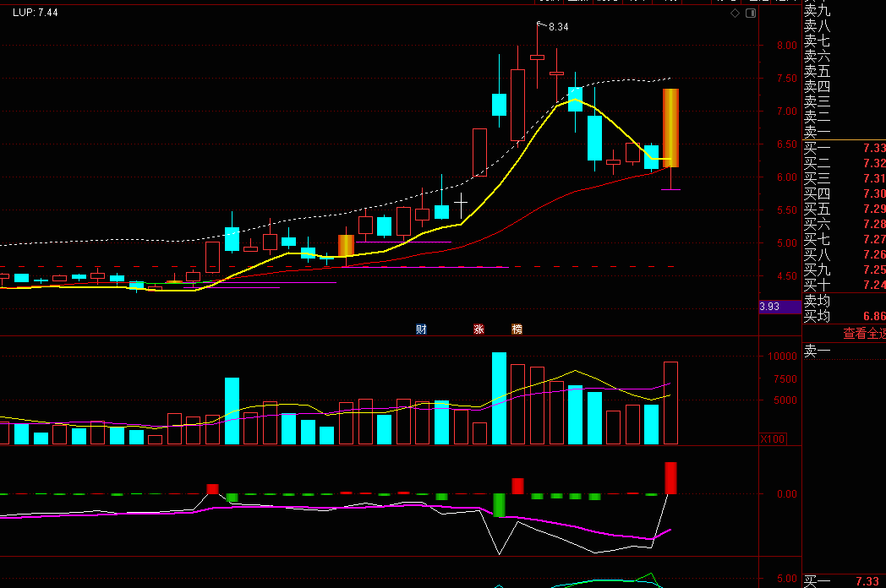The height and width of the screenshot is (588, 886).
Task: Select the 卖七 order book row
Action: click(x=845, y=41)
